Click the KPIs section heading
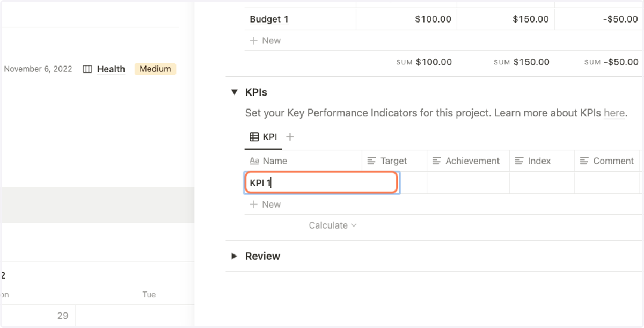This screenshot has height=328, width=644. (256, 92)
